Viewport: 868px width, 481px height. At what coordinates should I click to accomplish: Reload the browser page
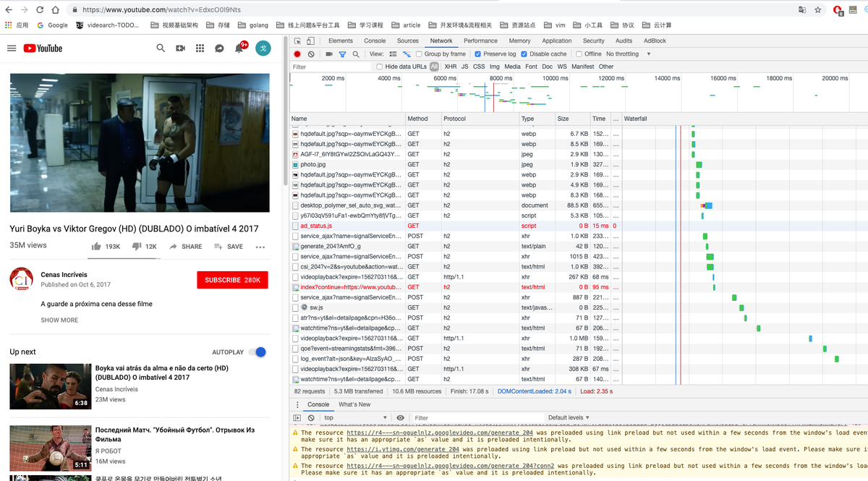tap(39, 10)
